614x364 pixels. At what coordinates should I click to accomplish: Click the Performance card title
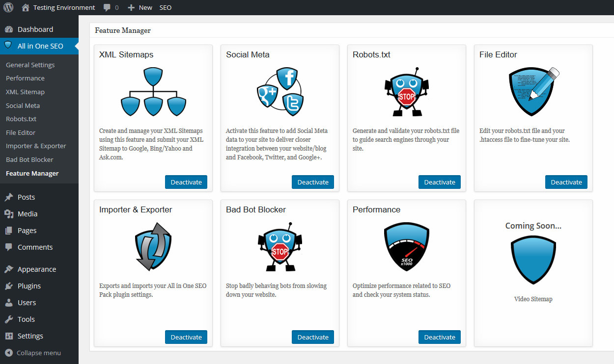click(376, 209)
